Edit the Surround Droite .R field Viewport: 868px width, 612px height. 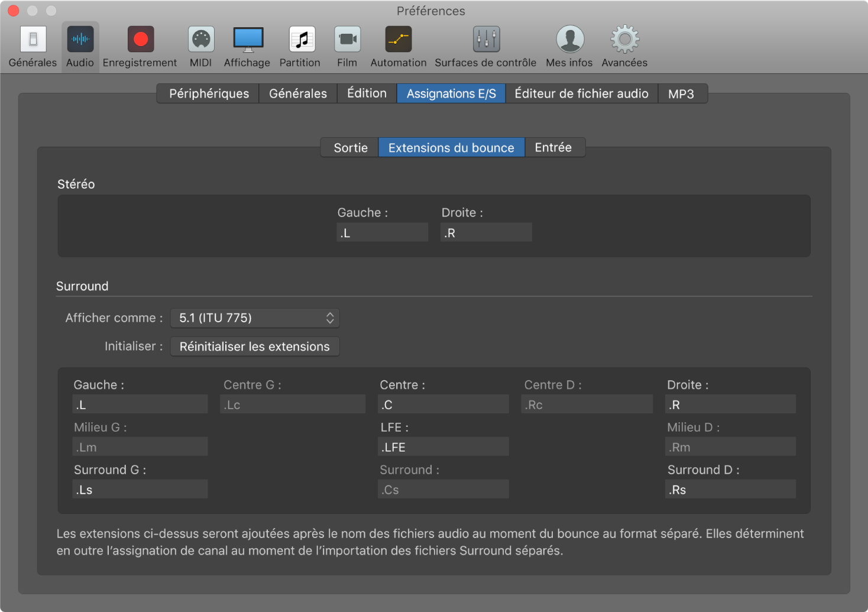[731, 404]
